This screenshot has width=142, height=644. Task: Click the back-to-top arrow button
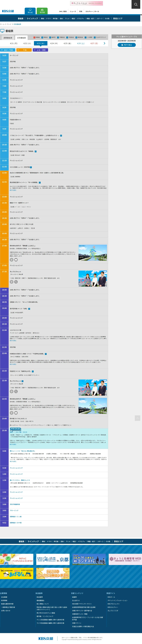(x=138, y=418)
